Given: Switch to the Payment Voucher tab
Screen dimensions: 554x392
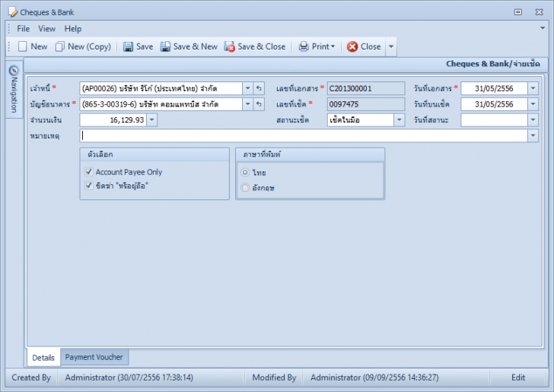Looking at the screenshot, I should pyautogui.click(x=94, y=357).
